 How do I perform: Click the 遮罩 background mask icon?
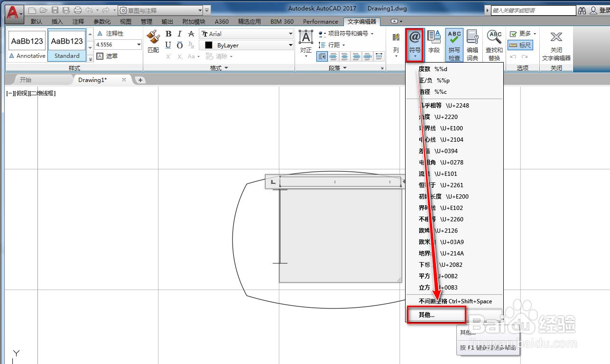107,56
